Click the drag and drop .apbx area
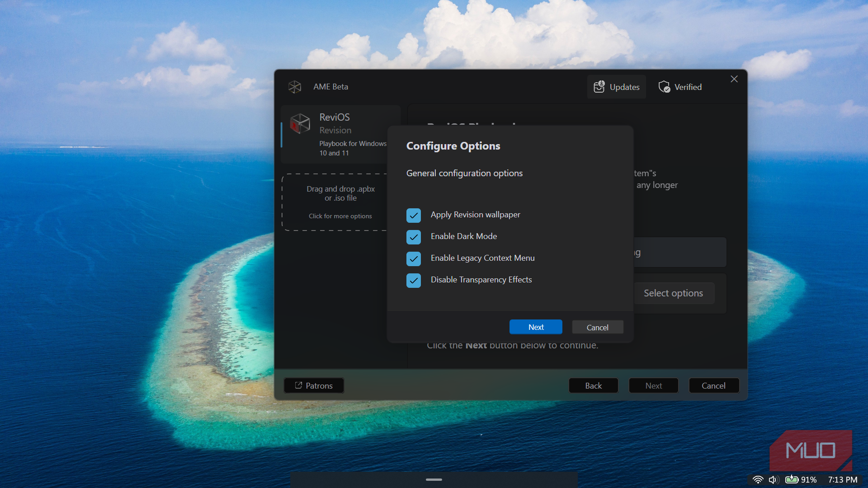Viewport: 868px width, 488px height. (x=335, y=202)
